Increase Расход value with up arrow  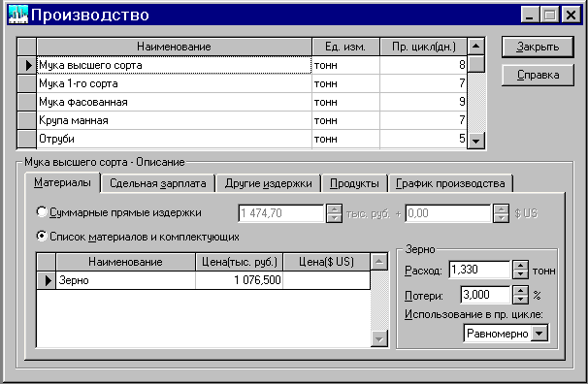520,266
